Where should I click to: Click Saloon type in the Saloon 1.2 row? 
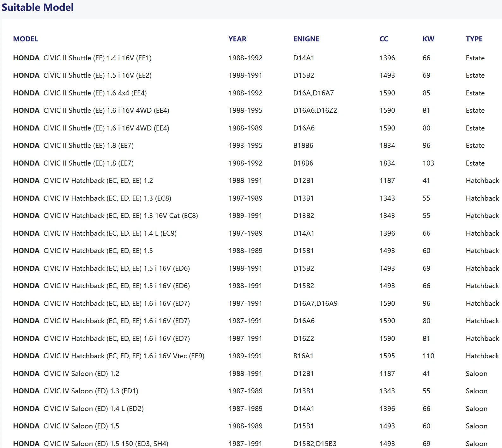pyautogui.click(x=476, y=374)
